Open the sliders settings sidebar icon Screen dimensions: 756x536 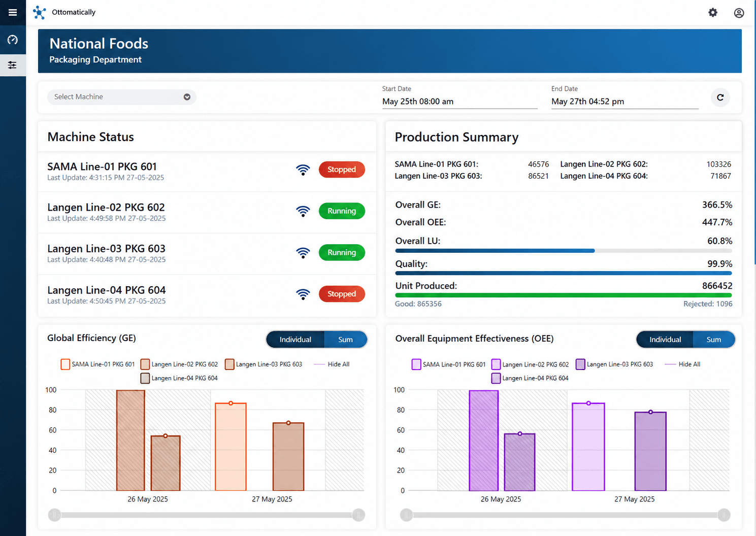(13, 65)
